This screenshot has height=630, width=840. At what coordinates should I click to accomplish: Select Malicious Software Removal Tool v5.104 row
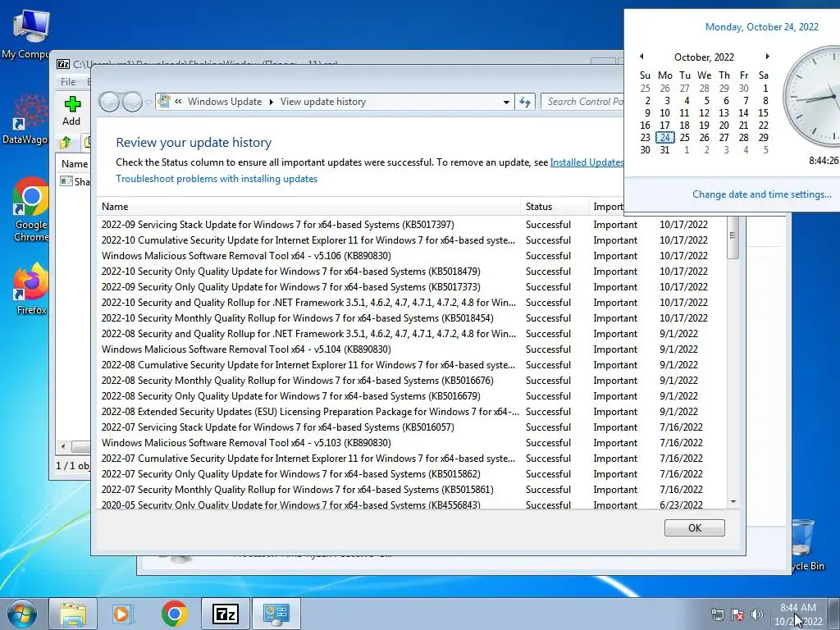tap(412, 349)
